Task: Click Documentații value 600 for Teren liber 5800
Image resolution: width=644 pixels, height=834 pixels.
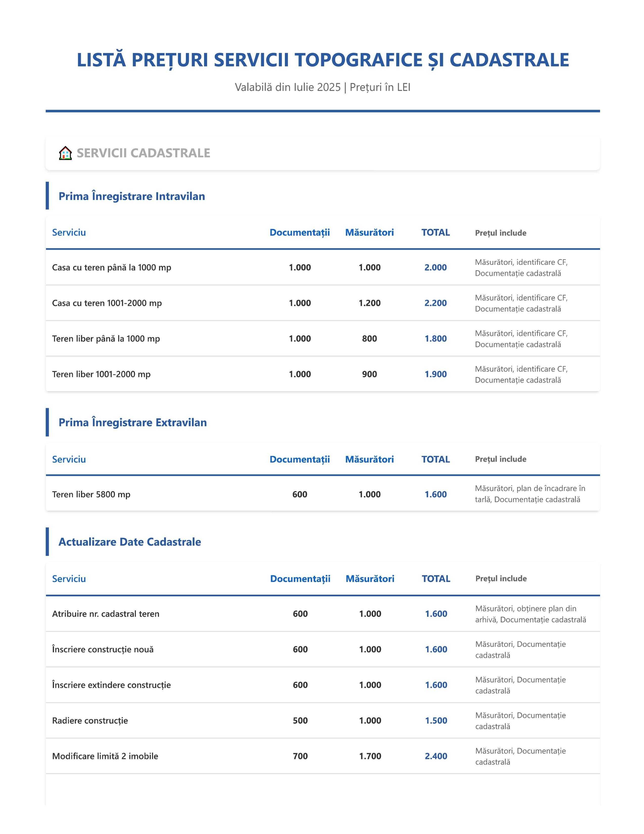Action: coord(300,494)
